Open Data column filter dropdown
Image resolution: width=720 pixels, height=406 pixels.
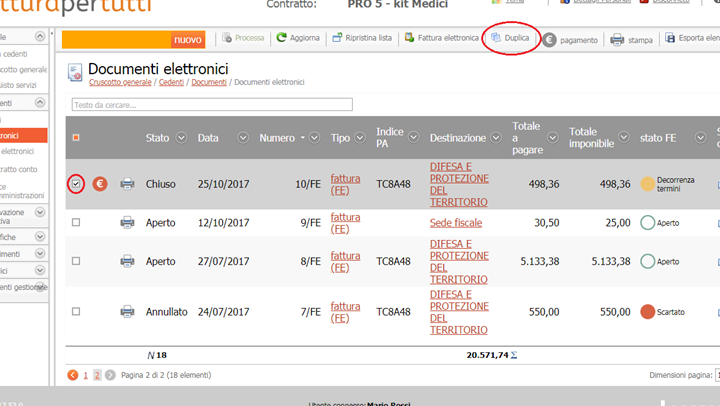(x=243, y=137)
